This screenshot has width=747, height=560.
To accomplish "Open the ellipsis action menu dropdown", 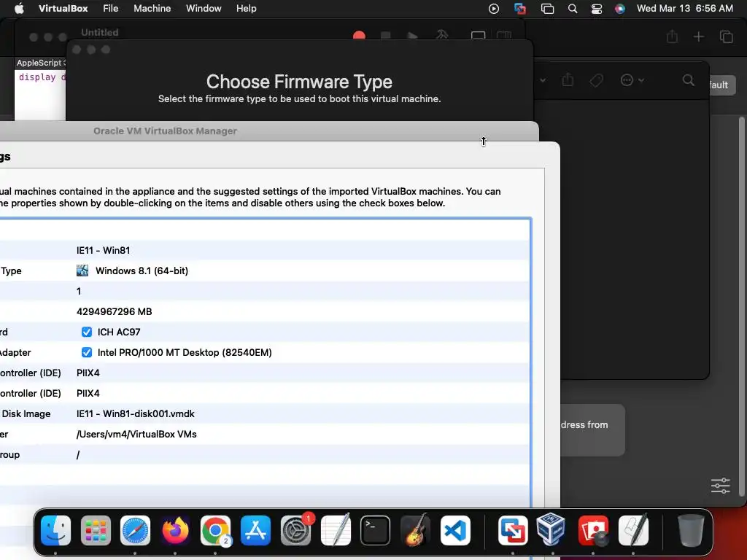I will click(x=632, y=80).
